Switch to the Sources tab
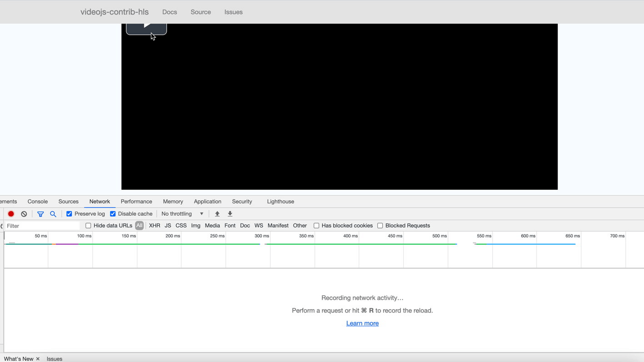The image size is (644, 362). pos(69,202)
